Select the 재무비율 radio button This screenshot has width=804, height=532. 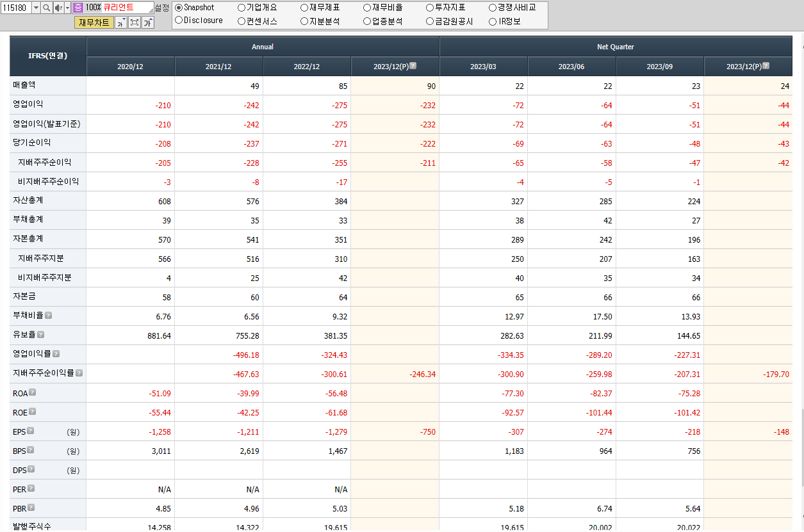click(x=366, y=8)
